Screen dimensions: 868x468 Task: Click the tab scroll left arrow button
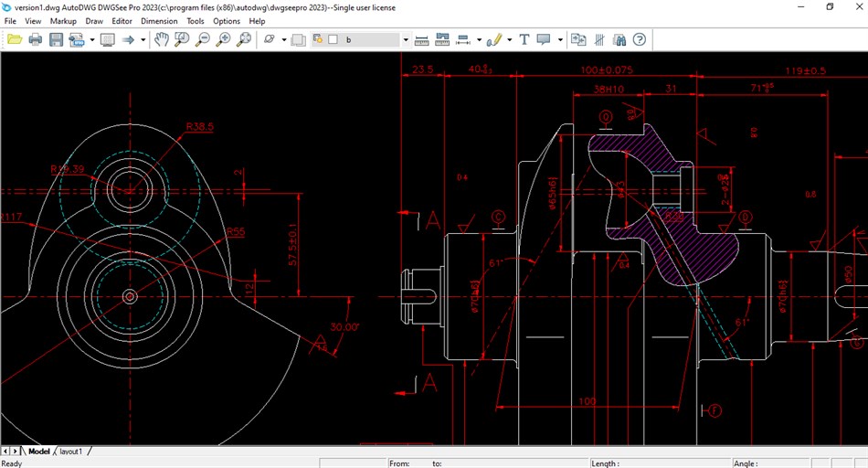pos(6,452)
